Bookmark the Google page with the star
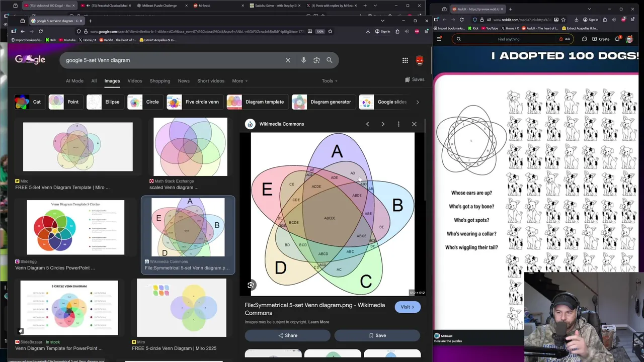Image resolution: width=644 pixels, height=362 pixels. [x=330, y=31]
